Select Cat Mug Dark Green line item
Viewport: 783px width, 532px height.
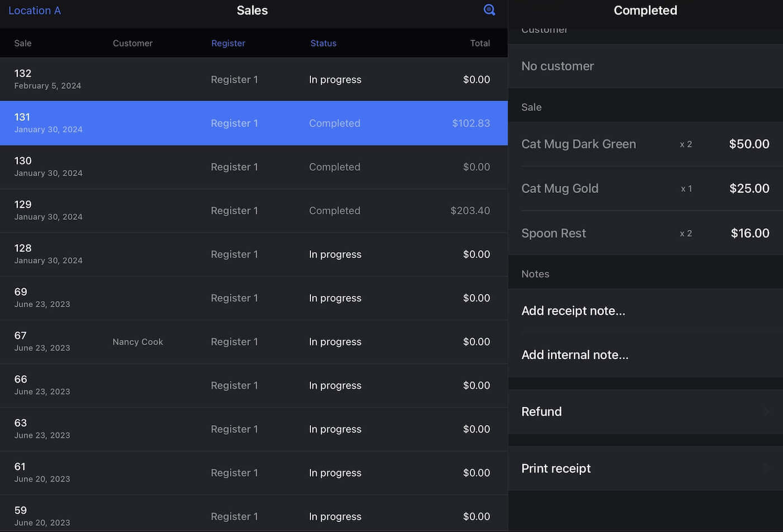645,144
